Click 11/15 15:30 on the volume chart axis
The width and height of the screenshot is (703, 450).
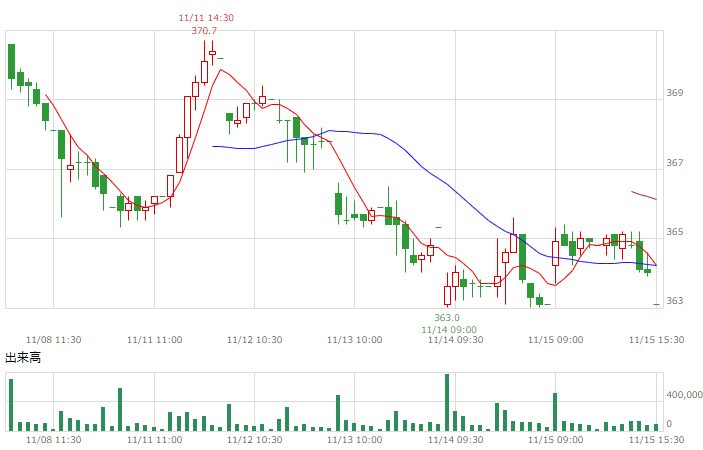(x=656, y=439)
